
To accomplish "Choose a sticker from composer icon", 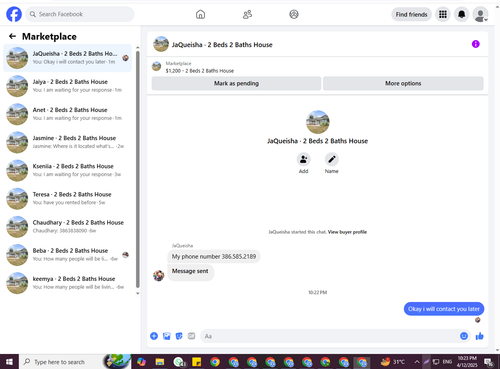I will 179,336.
